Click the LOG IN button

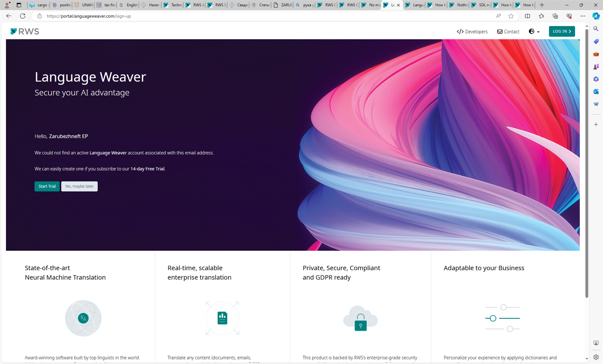(x=562, y=31)
